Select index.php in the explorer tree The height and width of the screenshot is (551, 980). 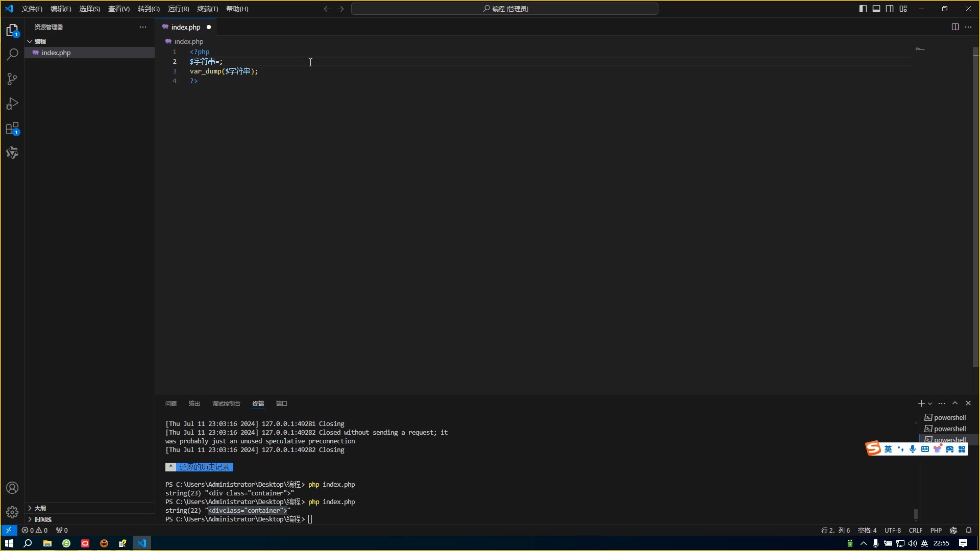[x=56, y=53]
